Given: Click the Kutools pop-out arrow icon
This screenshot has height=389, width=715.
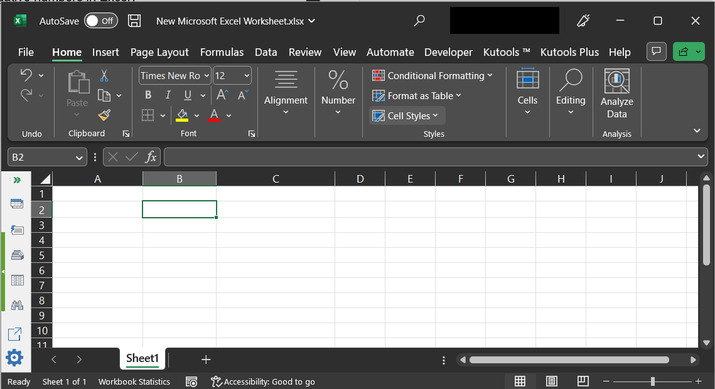Looking at the screenshot, I should coord(15,334).
